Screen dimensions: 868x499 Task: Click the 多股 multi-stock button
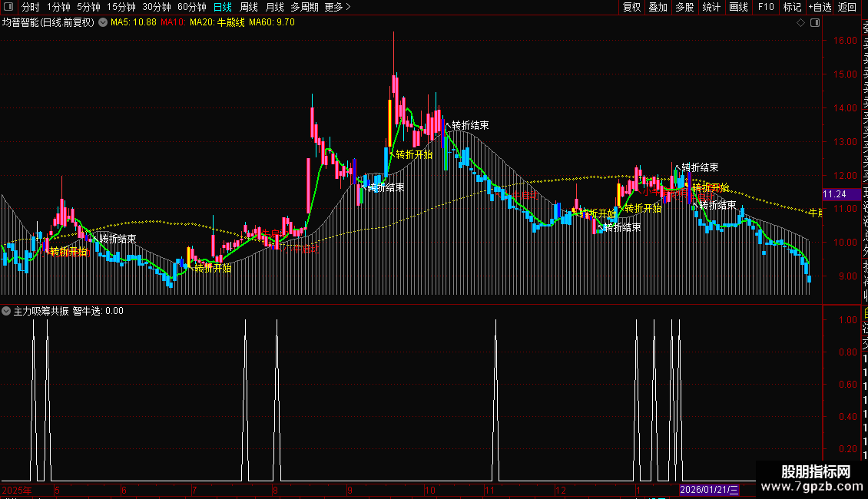coord(684,7)
